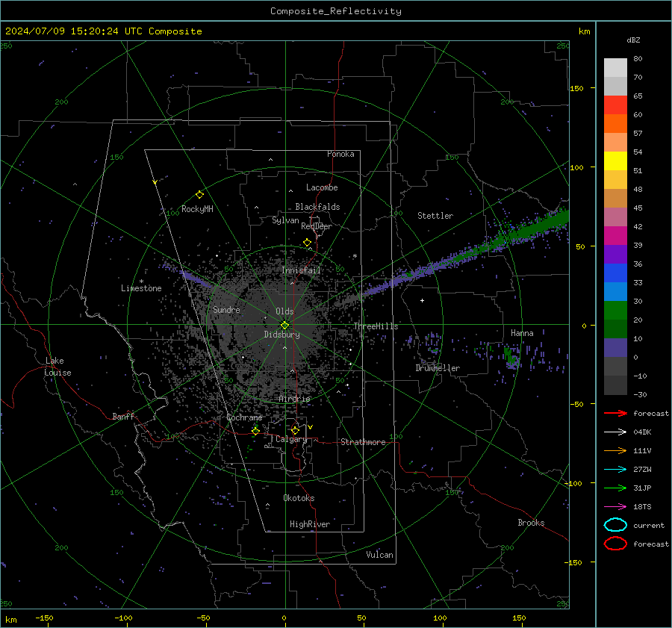Image resolution: width=672 pixels, height=628 pixels.
Task: Select yellow diamond marker above Calgary label
Action: coord(295,430)
